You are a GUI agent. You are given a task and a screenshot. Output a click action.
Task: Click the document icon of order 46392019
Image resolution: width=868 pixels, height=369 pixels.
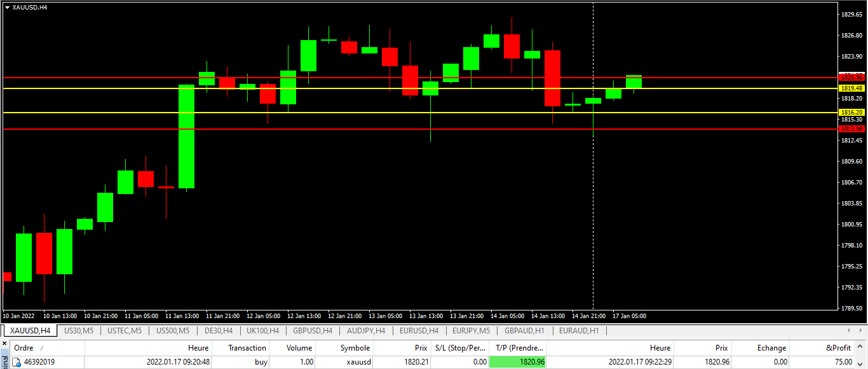pos(17,362)
